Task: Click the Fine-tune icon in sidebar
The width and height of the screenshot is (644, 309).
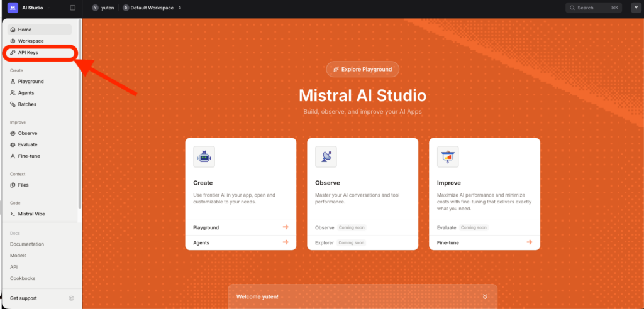Action: (13, 156)
